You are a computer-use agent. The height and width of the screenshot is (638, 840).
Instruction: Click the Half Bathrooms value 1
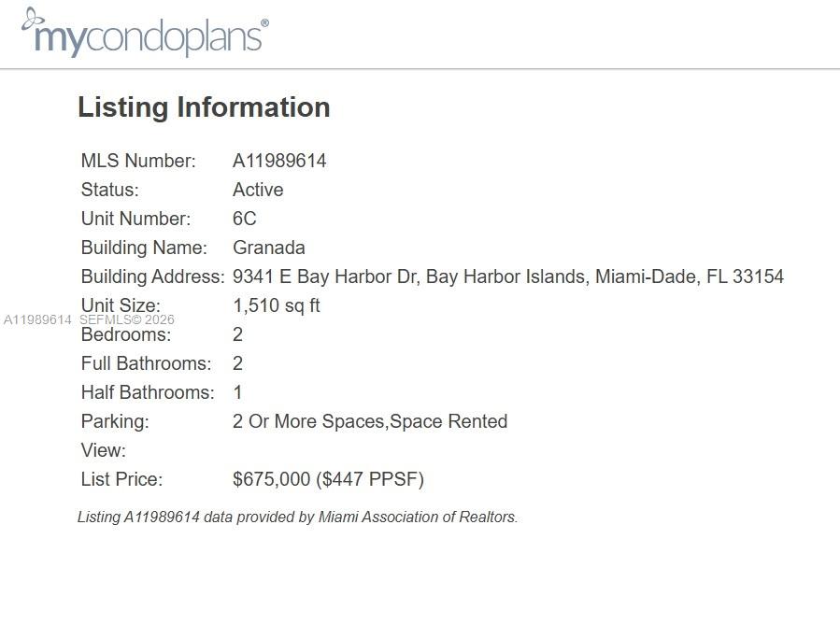click(x=237, y=392)
